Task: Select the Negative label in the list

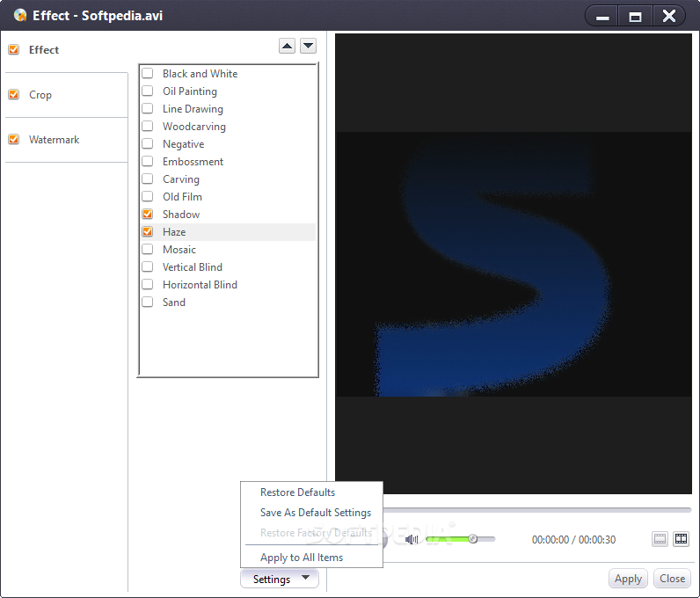Action: point(183,144)
